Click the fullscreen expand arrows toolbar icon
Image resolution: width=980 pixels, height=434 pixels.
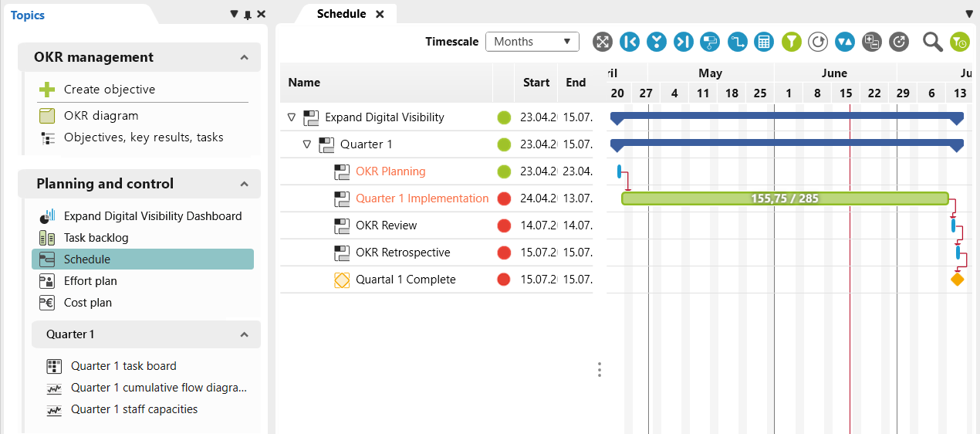coord(603,42)
